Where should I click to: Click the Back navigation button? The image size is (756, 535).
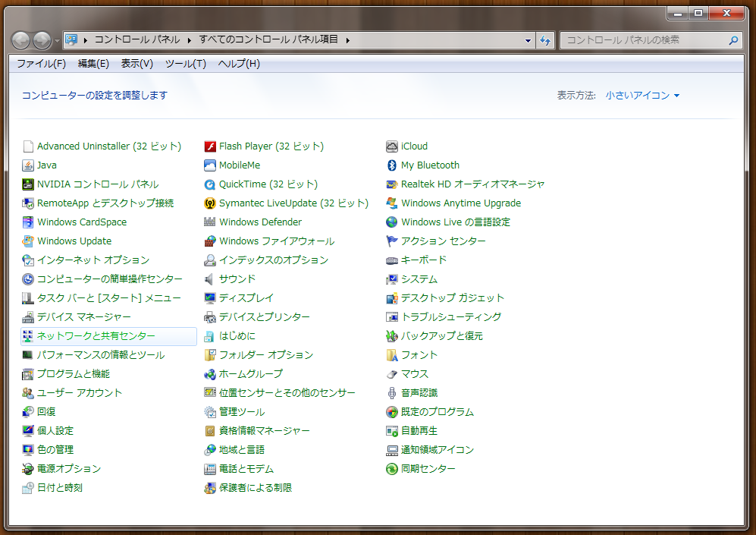(20, 40)
